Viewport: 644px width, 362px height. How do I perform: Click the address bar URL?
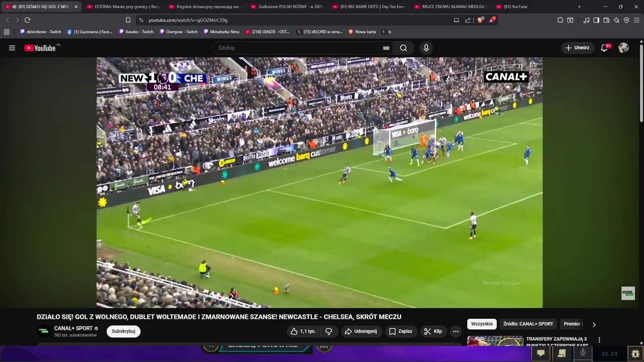[188, 20]
